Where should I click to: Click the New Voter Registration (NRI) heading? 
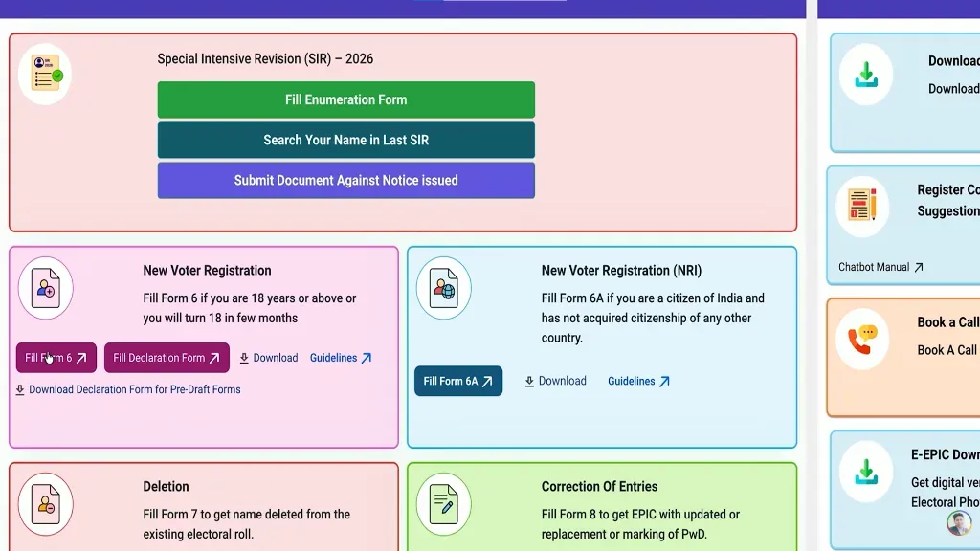pos(621,271)
